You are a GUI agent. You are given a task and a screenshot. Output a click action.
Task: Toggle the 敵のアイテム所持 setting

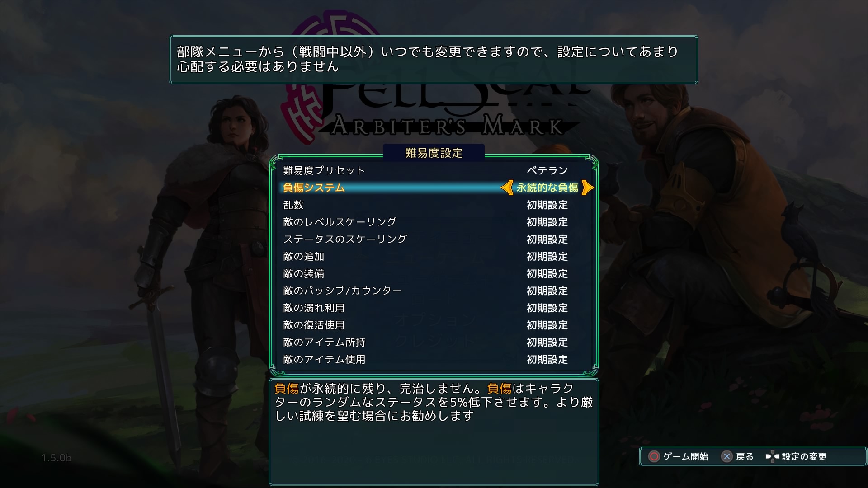coord(434,342)
